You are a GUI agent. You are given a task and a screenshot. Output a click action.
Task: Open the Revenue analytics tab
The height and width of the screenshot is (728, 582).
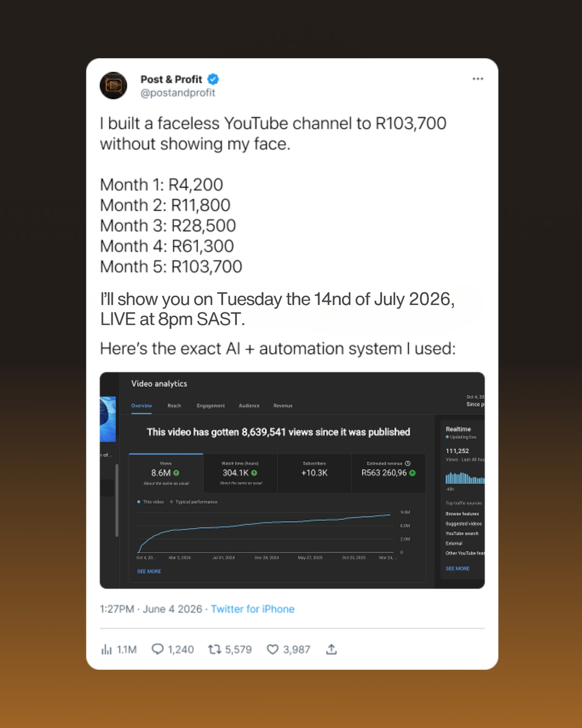283,406
